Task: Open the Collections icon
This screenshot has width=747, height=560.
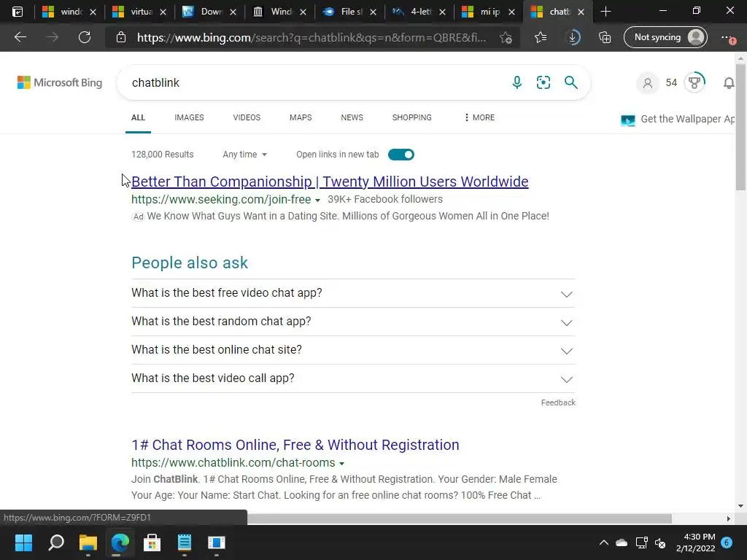Action: tap(605, 37)
